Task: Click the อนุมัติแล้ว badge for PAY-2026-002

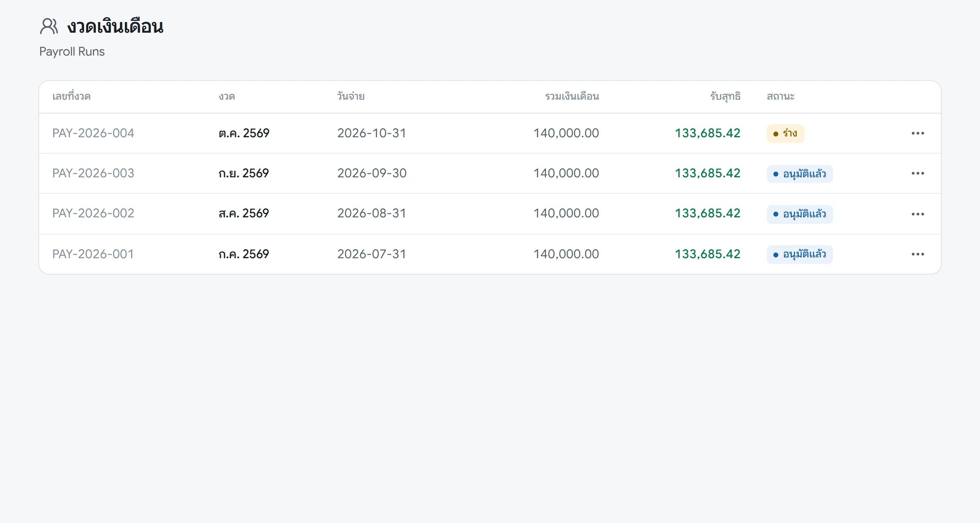Action: [x=800, y=215]
